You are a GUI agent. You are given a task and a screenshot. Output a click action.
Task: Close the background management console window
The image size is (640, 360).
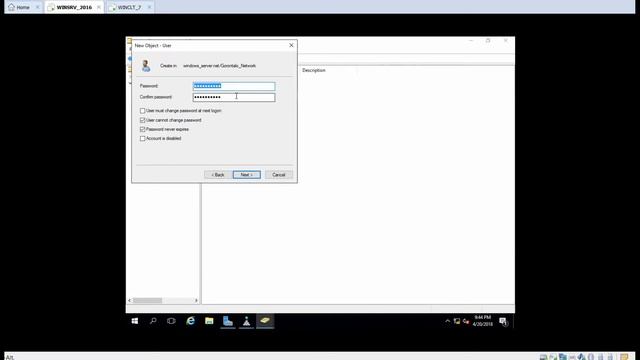click(505, 41)
